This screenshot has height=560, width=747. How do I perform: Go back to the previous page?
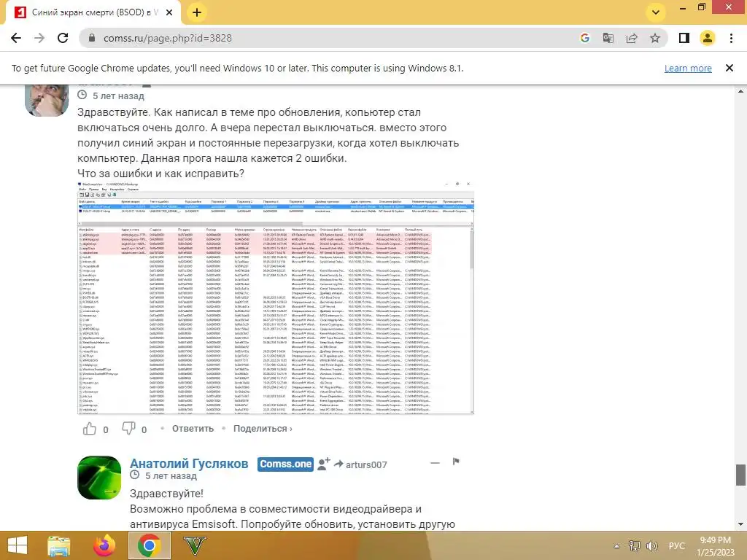16,38
